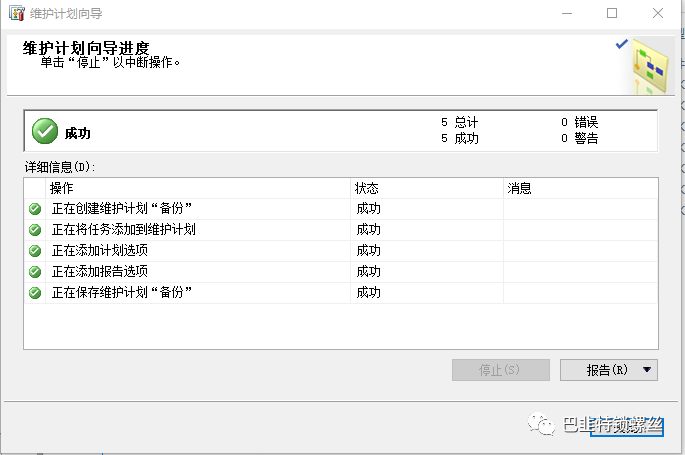Maximize the maintenance plan wizard window
This screenshot has height=455, width=685.
click(612, 13)
